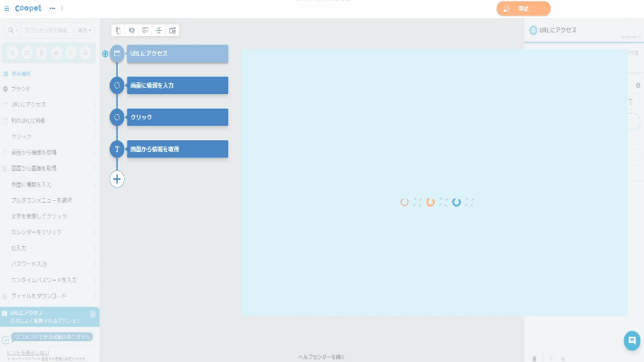Image resolution: width=644 pixels, height=362 pixels.
Task: Click the browser icon node of URLにアクセス step
Action: 117,53
